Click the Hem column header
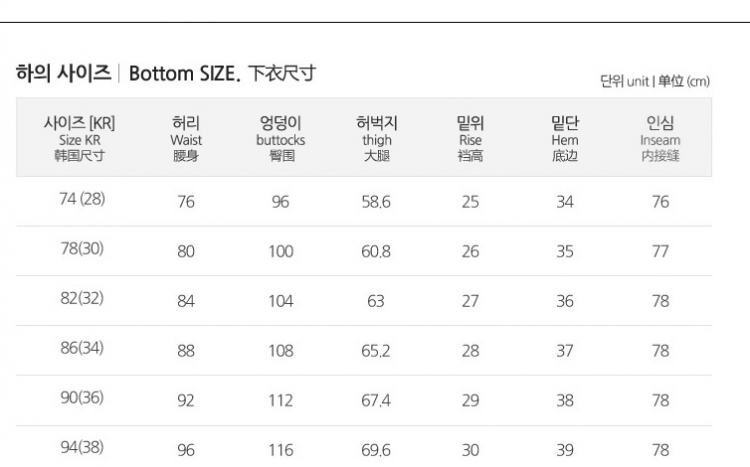Screen dimensions: 750x467 pos(565,140)
